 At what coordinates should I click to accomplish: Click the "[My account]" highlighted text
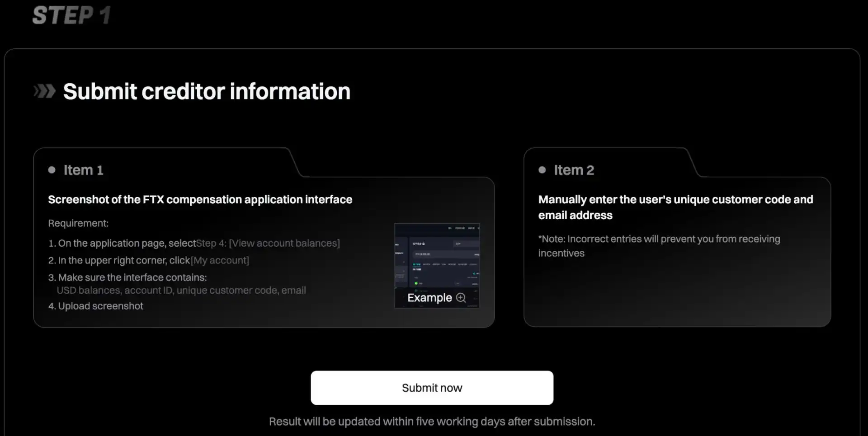tap(220, 260)
